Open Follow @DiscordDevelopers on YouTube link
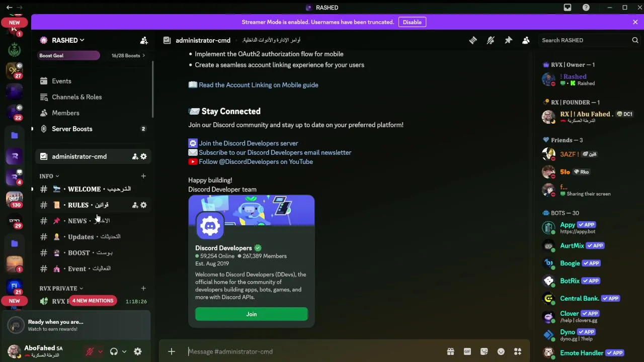644x362 pixels. pos(256,161)
